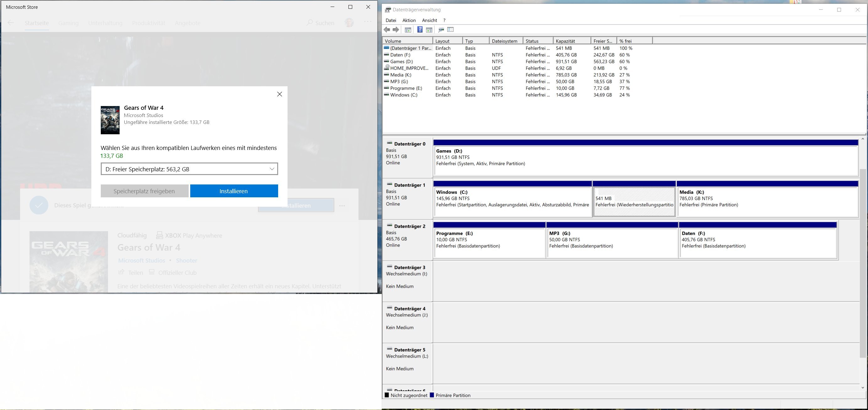Open the Ansicht menu
868x410 pixels.
pos(429,20)
